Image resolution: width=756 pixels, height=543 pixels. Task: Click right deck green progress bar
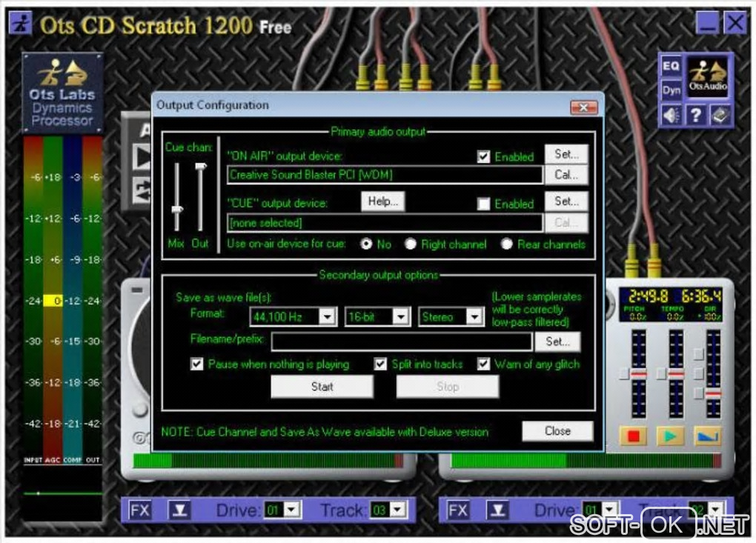pos(586,461)
